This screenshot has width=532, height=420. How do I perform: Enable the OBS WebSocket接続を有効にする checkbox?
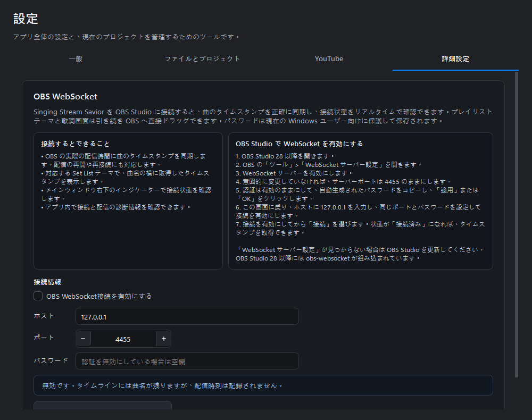[38, 296]
